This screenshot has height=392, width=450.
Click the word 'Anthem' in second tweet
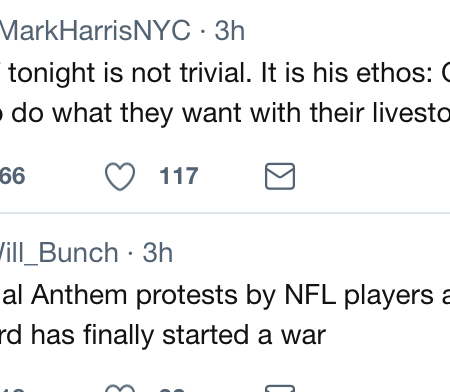pos(79,295)
